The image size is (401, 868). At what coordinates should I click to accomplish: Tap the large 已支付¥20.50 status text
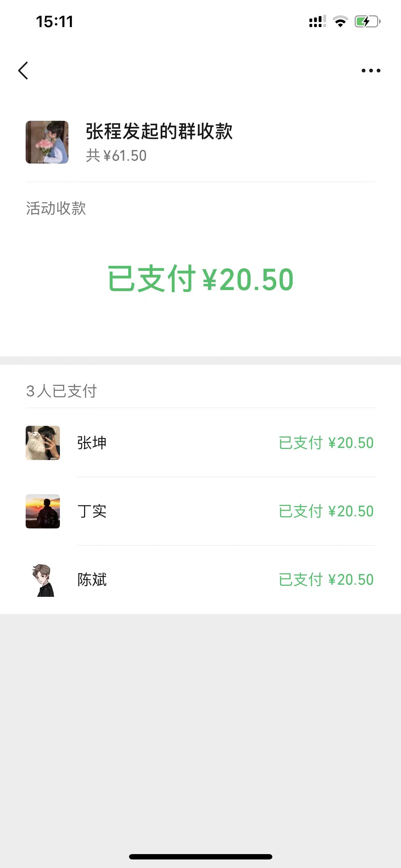200,279
